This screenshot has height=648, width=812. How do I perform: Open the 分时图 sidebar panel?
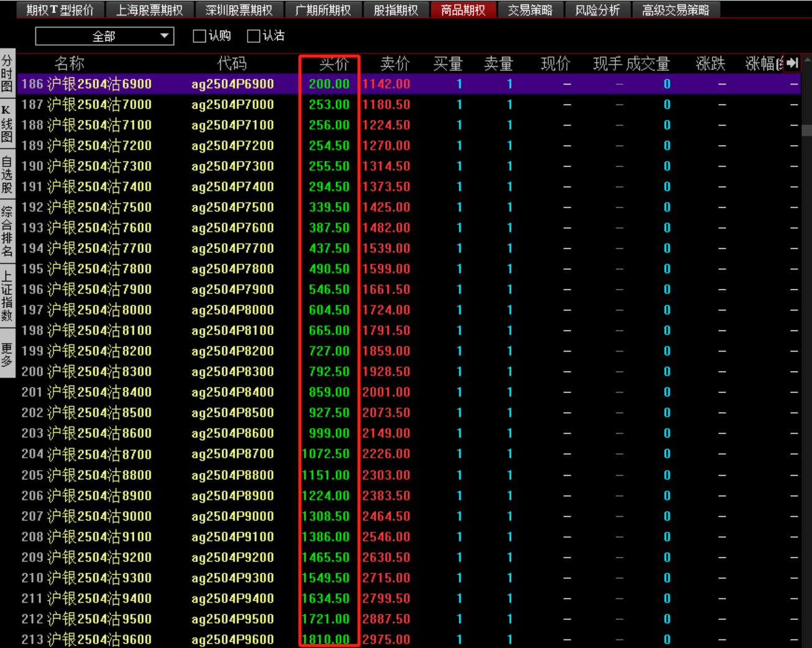(x=7, y=73)
